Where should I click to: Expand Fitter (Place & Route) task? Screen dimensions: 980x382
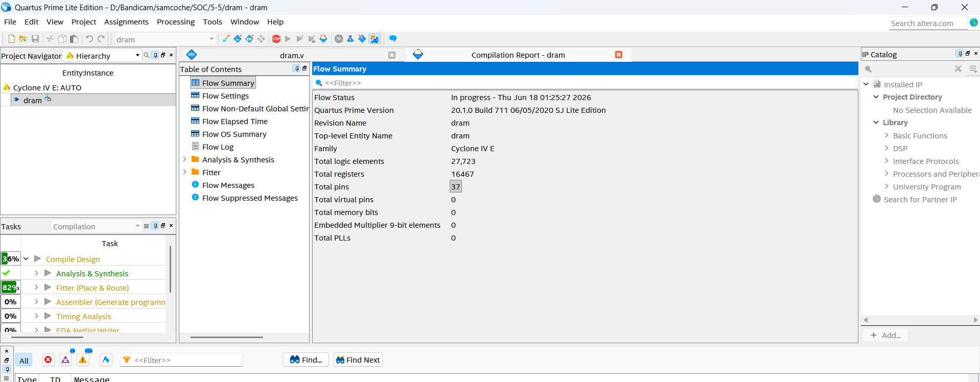click(36, 287)
